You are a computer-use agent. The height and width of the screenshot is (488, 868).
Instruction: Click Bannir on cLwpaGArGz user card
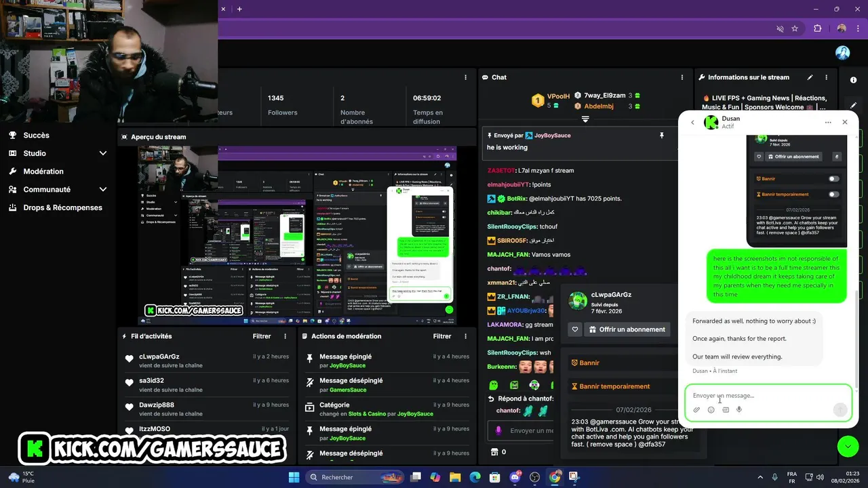click(x=585, y=363)
